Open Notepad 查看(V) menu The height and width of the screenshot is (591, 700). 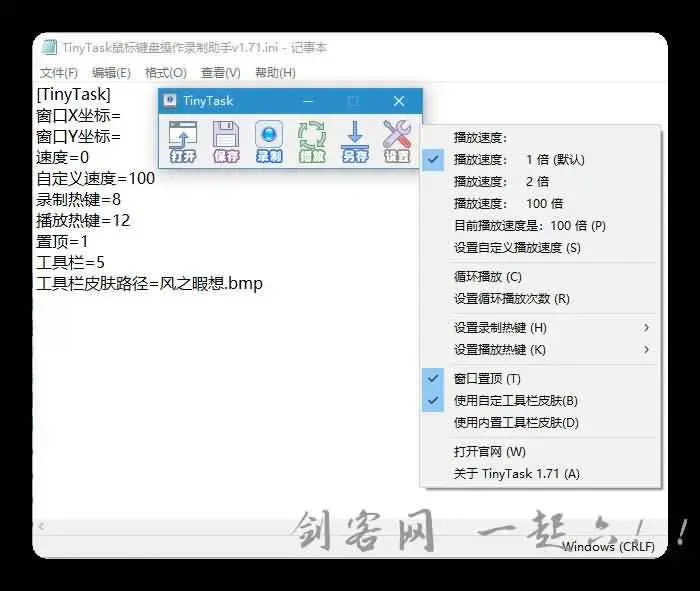pyautogui.click(x=221, y=73)
